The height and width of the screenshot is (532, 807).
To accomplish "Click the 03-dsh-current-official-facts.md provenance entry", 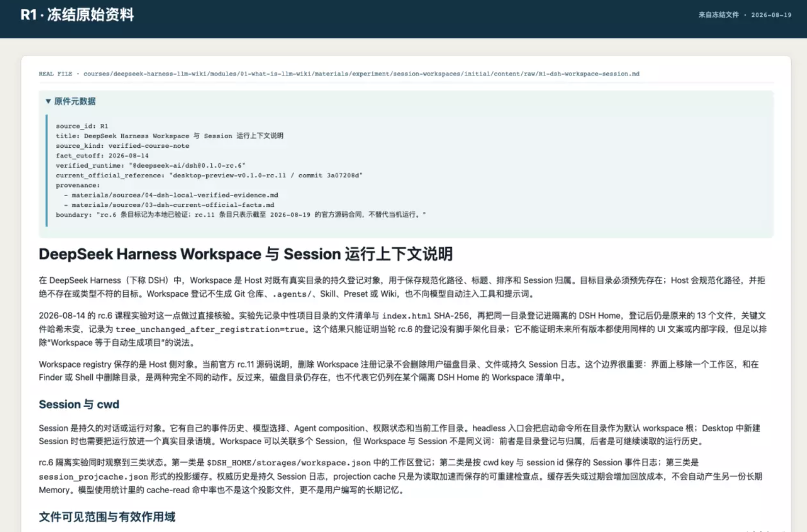I will tap(173, 205).
